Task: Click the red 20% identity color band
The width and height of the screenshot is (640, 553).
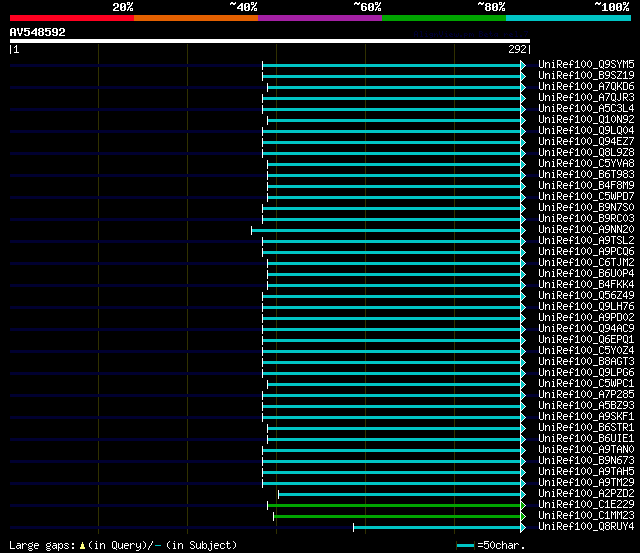Action: point(72,18)
